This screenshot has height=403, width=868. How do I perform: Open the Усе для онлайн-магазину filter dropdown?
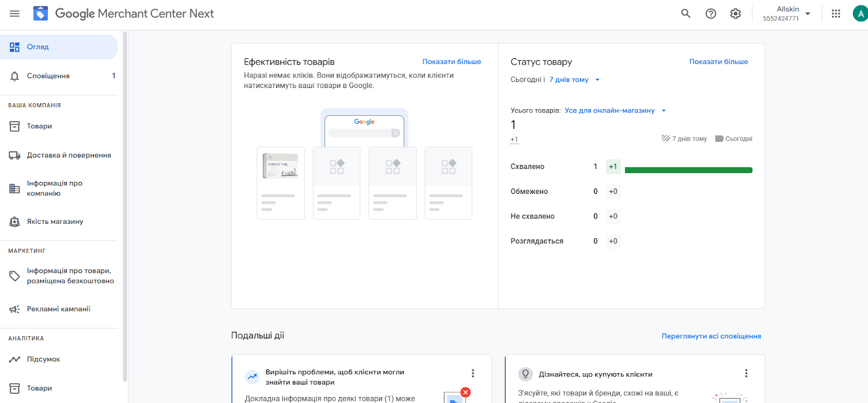click(x=615, y=111)
